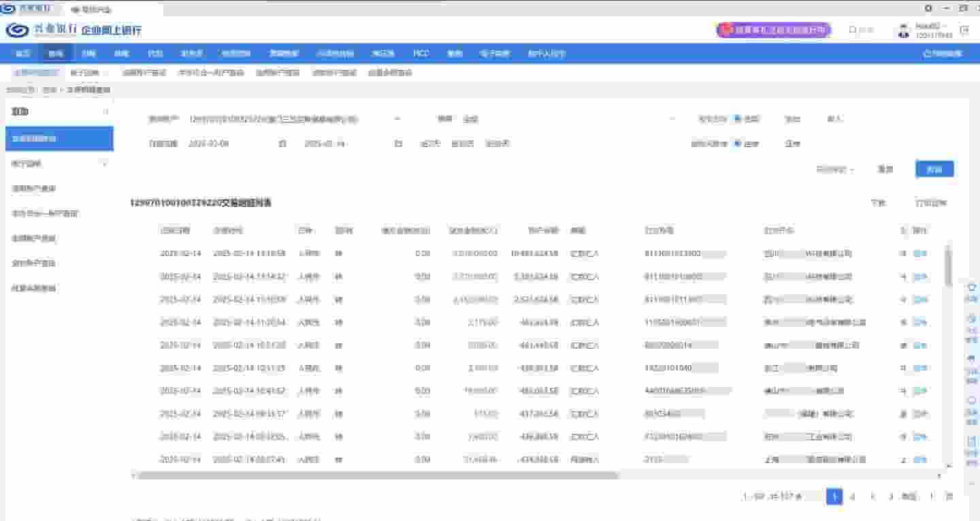Expand the advanced filter dropdown beside the reset button
The height and width of the screenshot is (521, 980).
[835, 170]
